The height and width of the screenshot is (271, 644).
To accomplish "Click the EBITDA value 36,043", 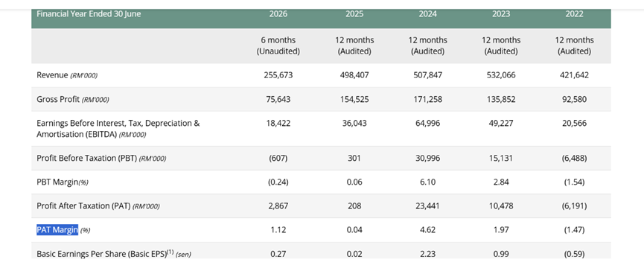I will [354, 123].
